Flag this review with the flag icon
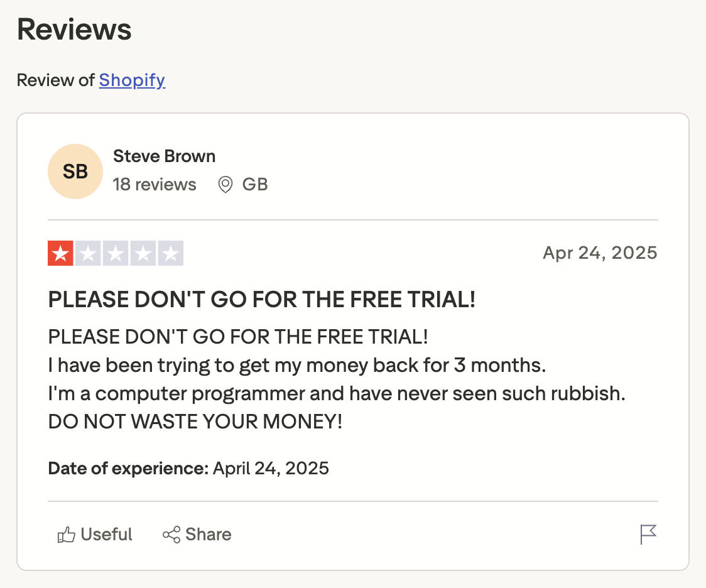The width and height of the screenshot is (706, 588). (648, 535)
